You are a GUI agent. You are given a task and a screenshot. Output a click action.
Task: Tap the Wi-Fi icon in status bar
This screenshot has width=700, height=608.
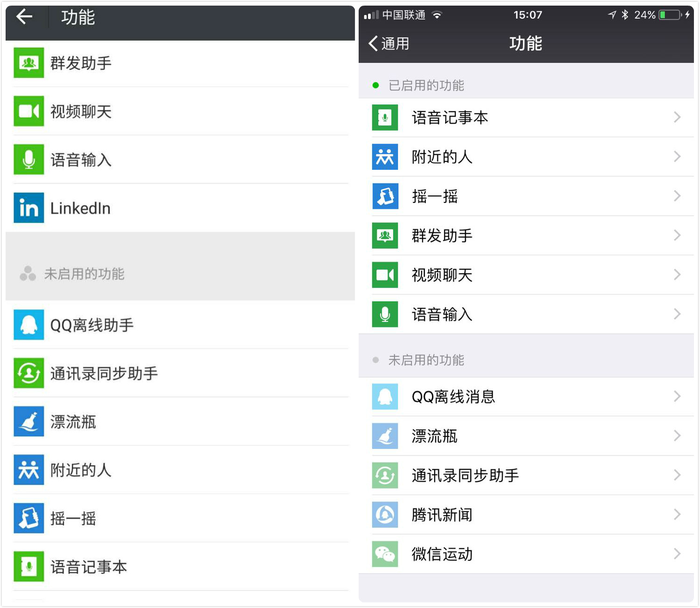pyautogui.click(x=437, y=15)
